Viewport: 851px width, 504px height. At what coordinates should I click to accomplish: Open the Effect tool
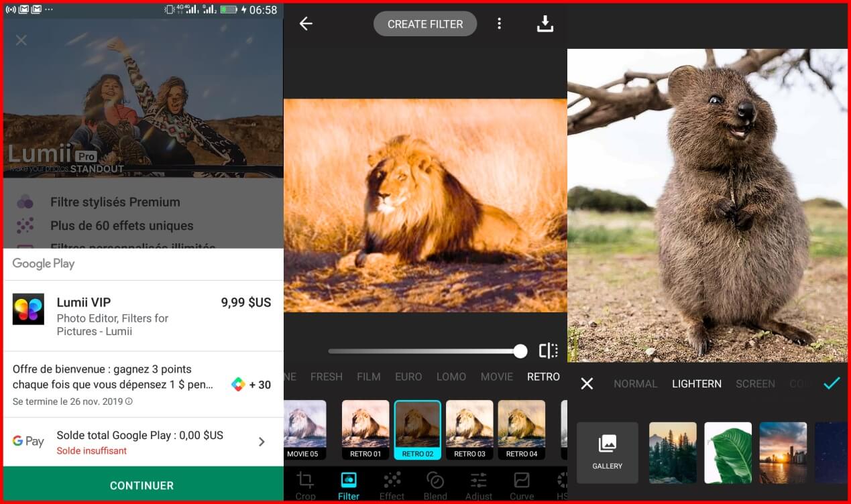(392, 485)
